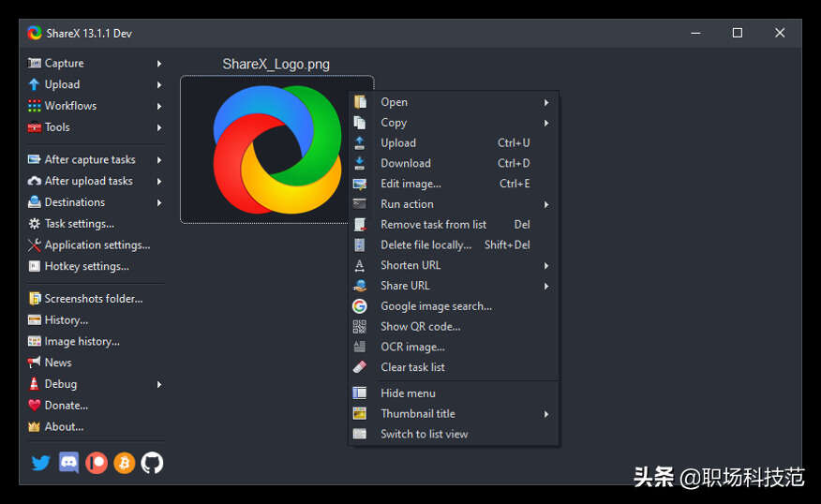Click the Download arrow icon in context menu

pyautogui.click(x=360, y=163)
